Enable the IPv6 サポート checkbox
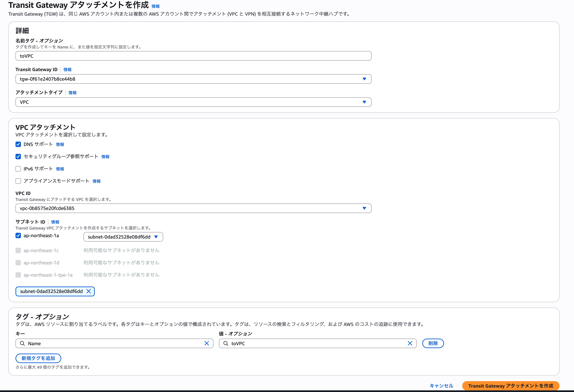 coord(18,169)
